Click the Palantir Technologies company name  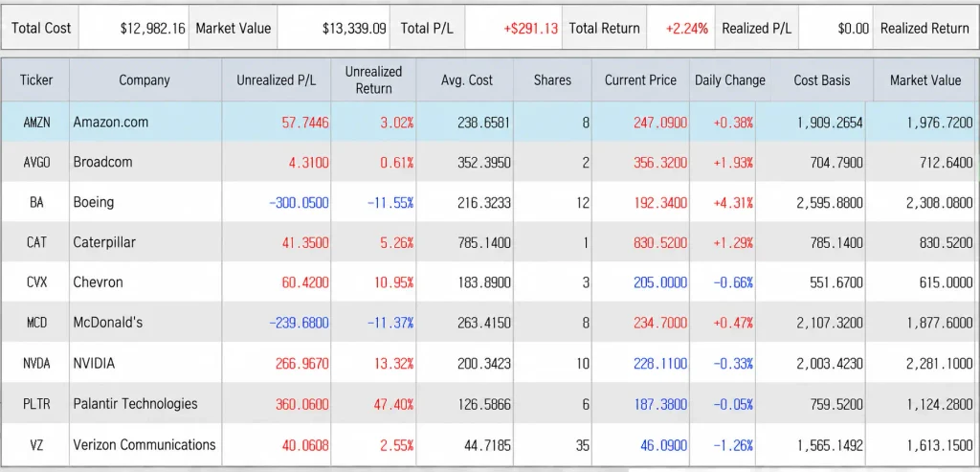[135, 404]
